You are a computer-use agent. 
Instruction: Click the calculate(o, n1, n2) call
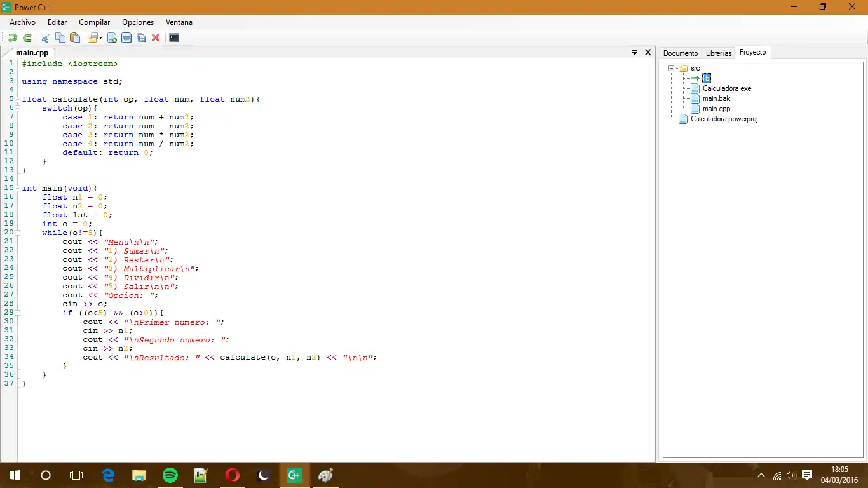pyautogui.click(x=270, y=357)
